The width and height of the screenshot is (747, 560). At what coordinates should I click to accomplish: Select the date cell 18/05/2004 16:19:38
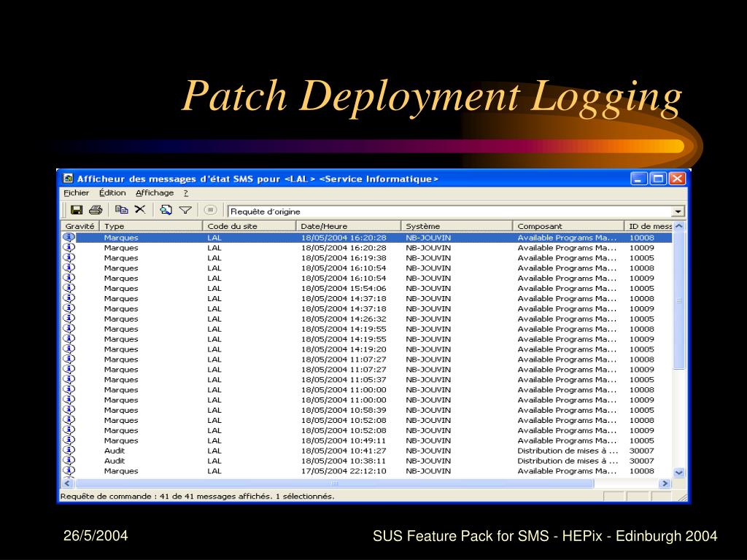pyautogui.click(x=344, y=257)
